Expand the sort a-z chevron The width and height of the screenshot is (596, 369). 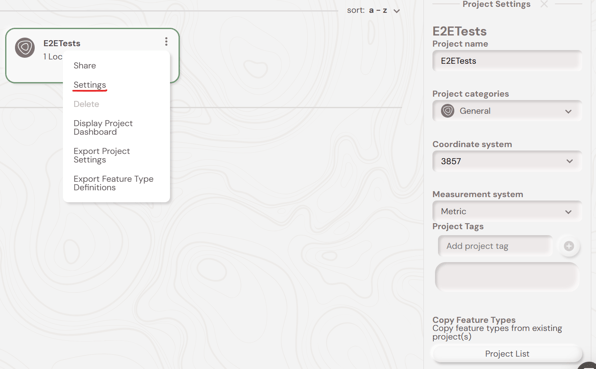[x=396, y=11]
